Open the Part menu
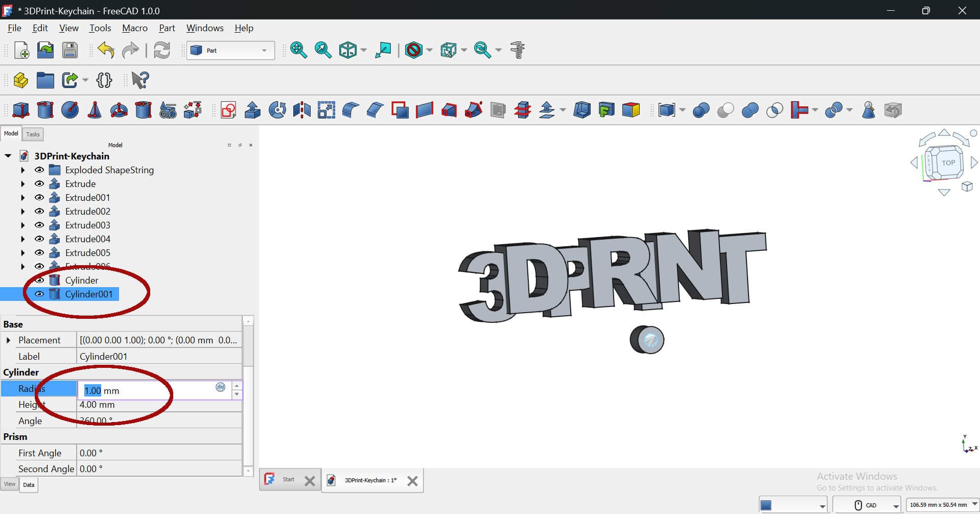 point(167,28)
